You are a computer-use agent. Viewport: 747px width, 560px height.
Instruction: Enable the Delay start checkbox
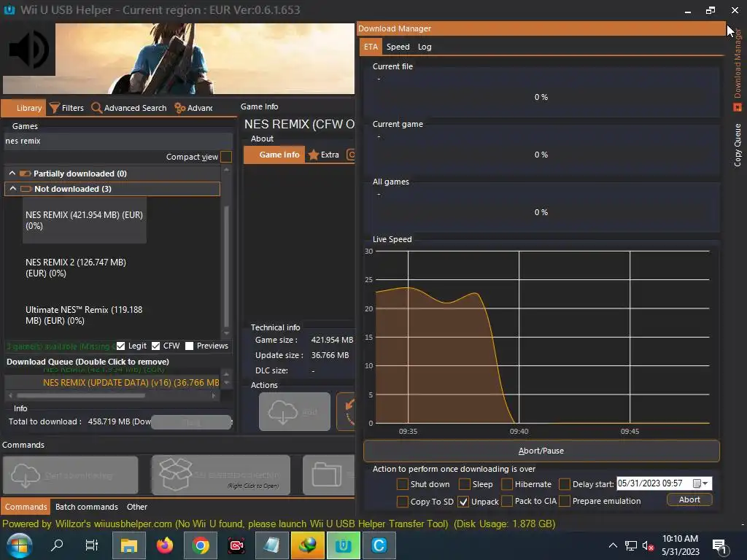[x=565, y=484]
